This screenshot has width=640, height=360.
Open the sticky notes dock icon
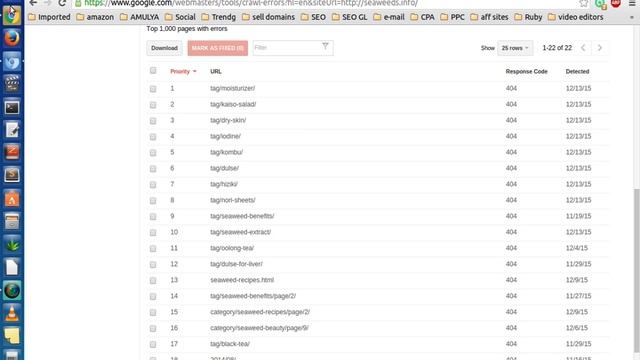coord(12,336)
